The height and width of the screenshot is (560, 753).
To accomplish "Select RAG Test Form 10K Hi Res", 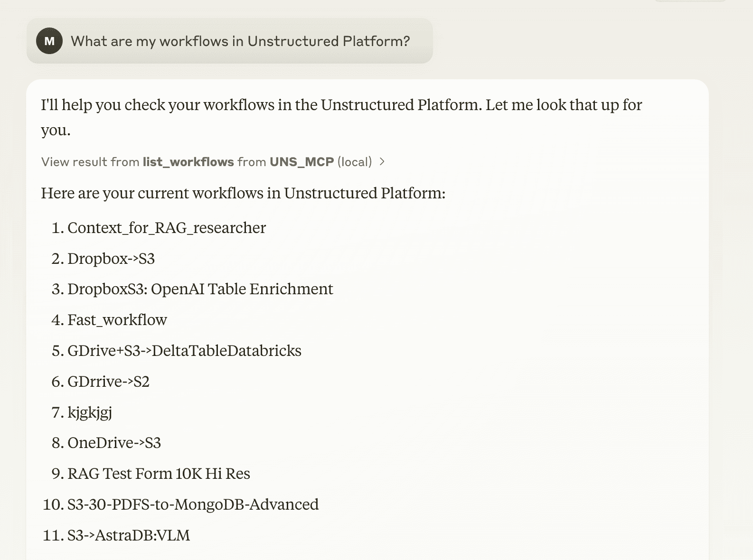I will pos(159,474).
